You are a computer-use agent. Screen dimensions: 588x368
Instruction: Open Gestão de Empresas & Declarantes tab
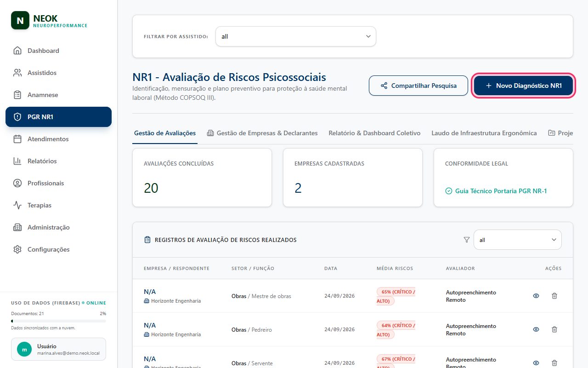click(x=262, y=133)
